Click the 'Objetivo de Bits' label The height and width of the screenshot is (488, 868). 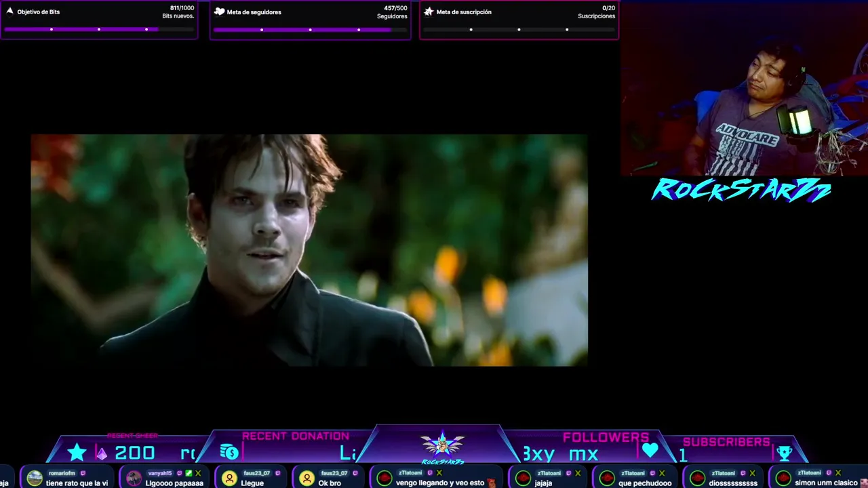tap(38, 12)
